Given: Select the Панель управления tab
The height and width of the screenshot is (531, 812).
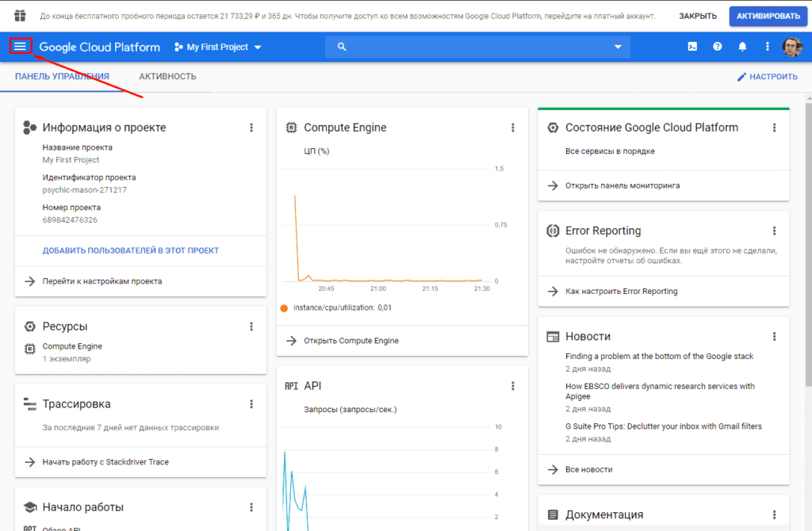Looking at the screenshot, I should (x=62, y=77).
